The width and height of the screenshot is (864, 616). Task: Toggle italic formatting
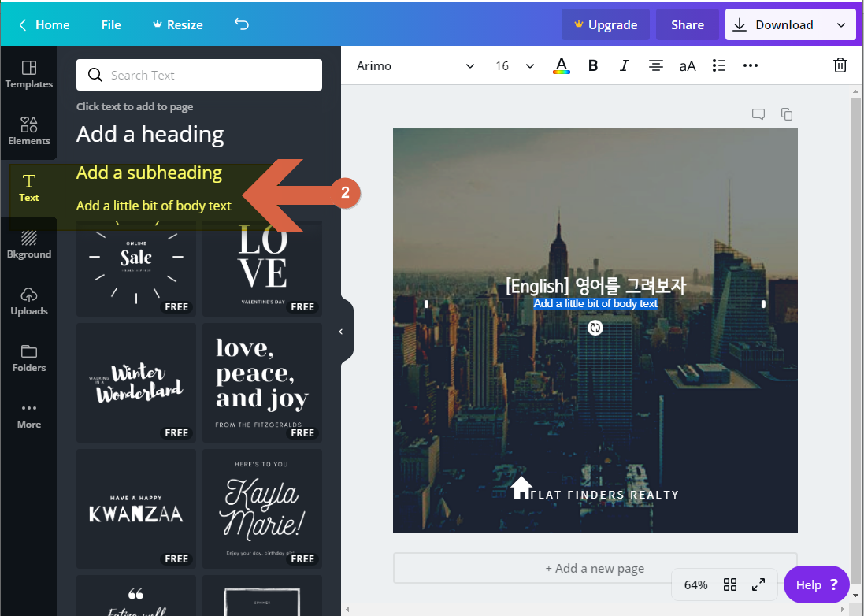624,65
